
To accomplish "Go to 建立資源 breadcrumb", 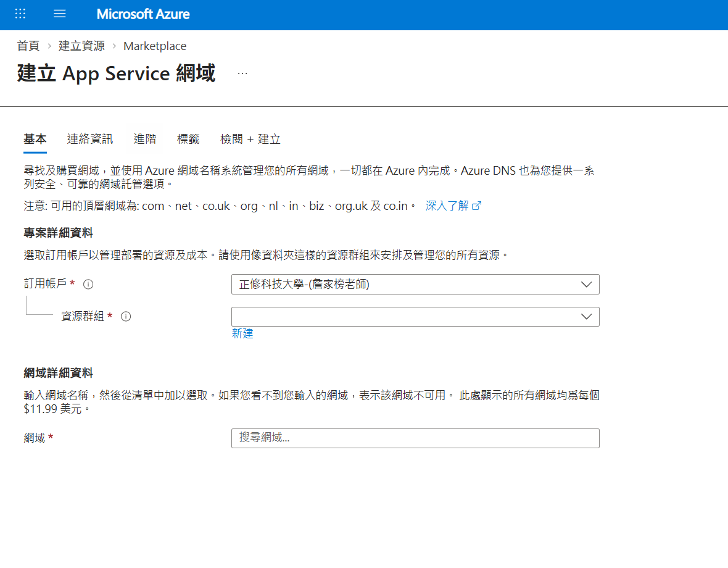I will point(81,46).
